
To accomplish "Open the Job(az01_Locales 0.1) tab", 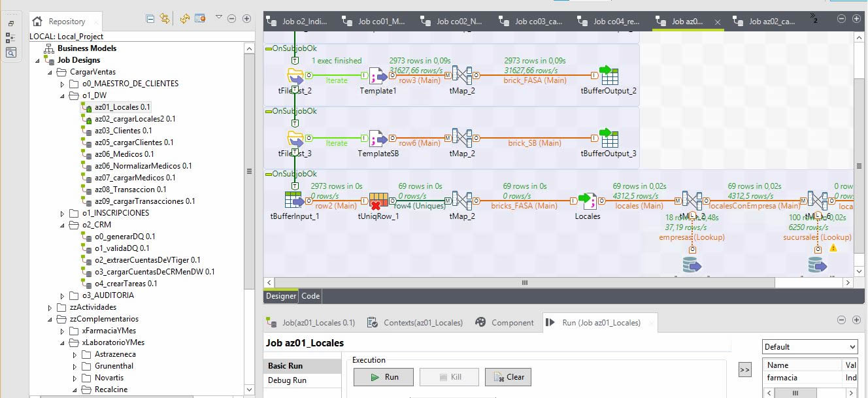I will [x=312, y=323].
